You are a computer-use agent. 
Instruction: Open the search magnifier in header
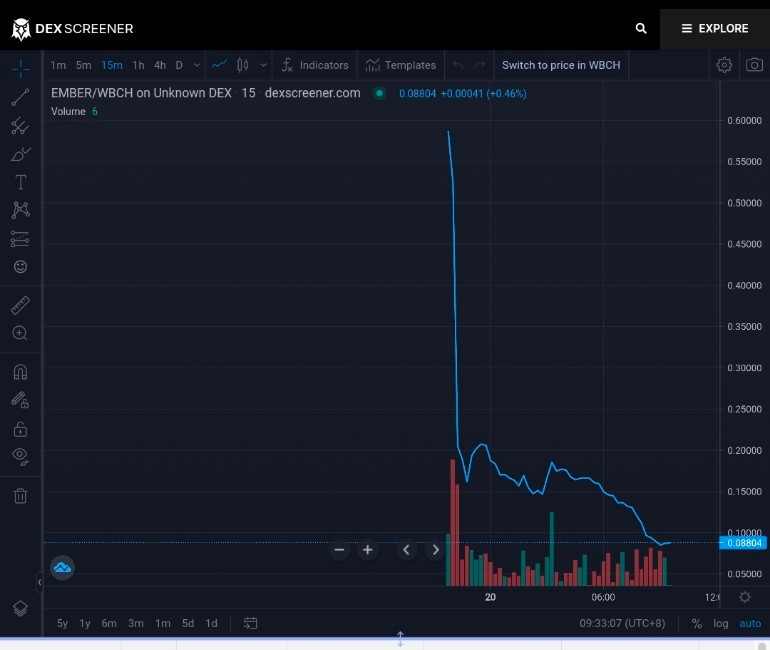coord(640,28)
